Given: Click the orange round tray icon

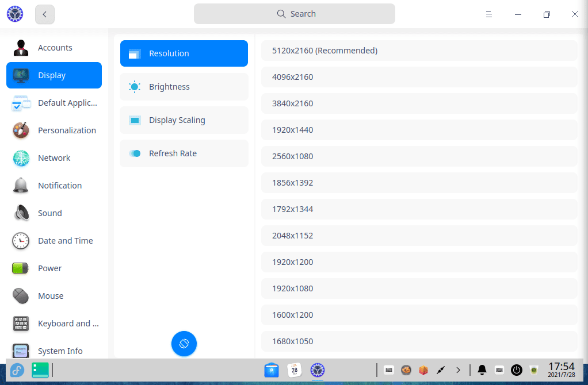Looking at the screenshot, I should point(406,371).
